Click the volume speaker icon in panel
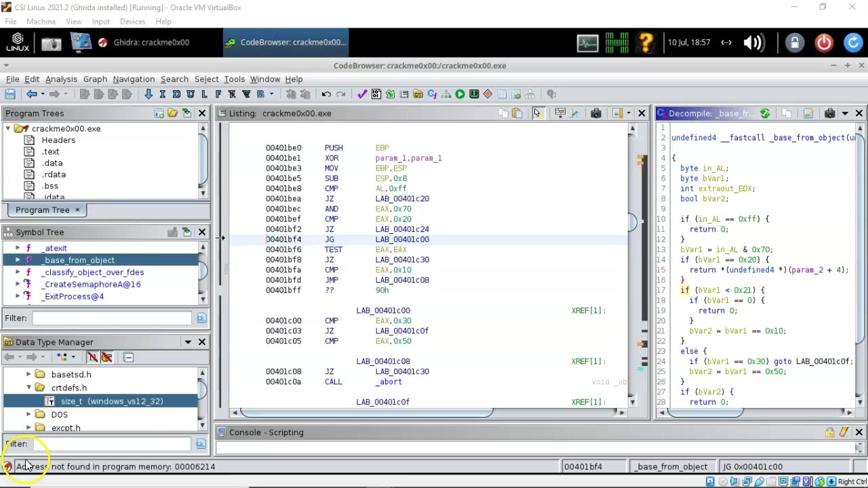 (x=753, y=43)
